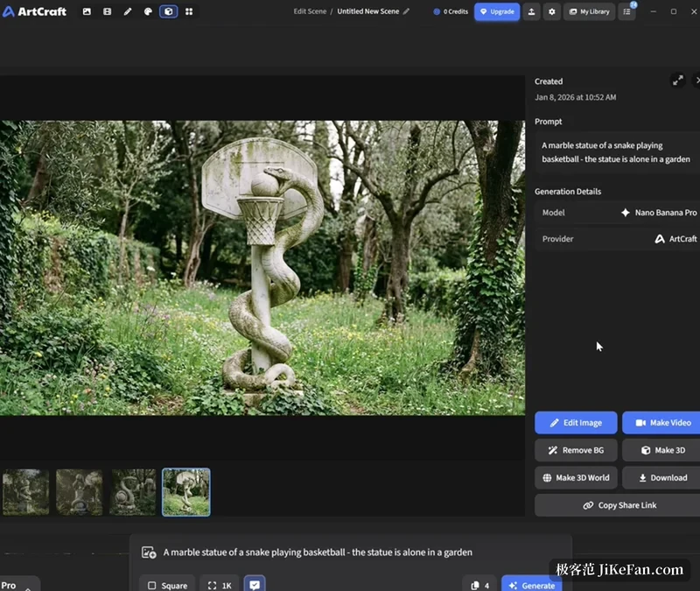Select the second statue thumbnail
Viewport: 700px width, 591px height.
point(80,492)
